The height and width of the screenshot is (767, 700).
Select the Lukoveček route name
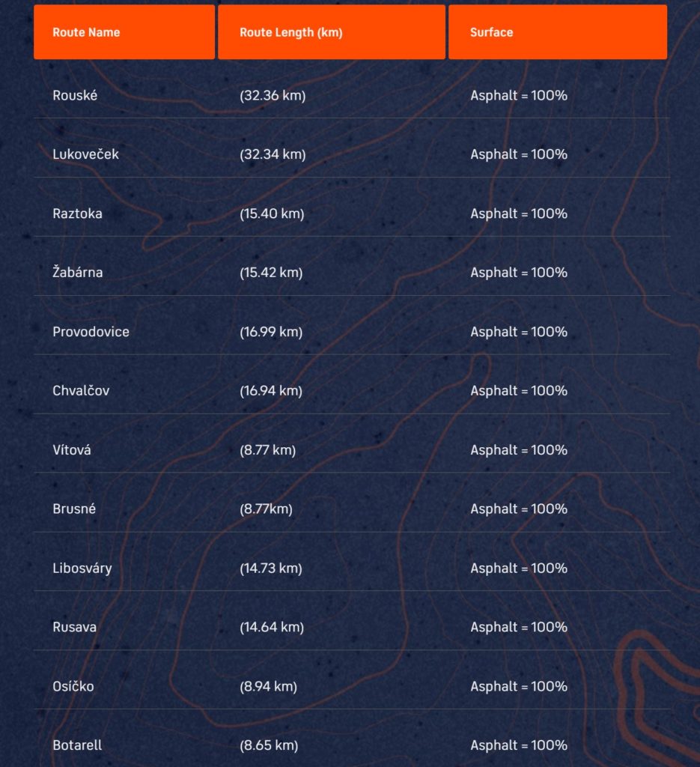[85, 154]
